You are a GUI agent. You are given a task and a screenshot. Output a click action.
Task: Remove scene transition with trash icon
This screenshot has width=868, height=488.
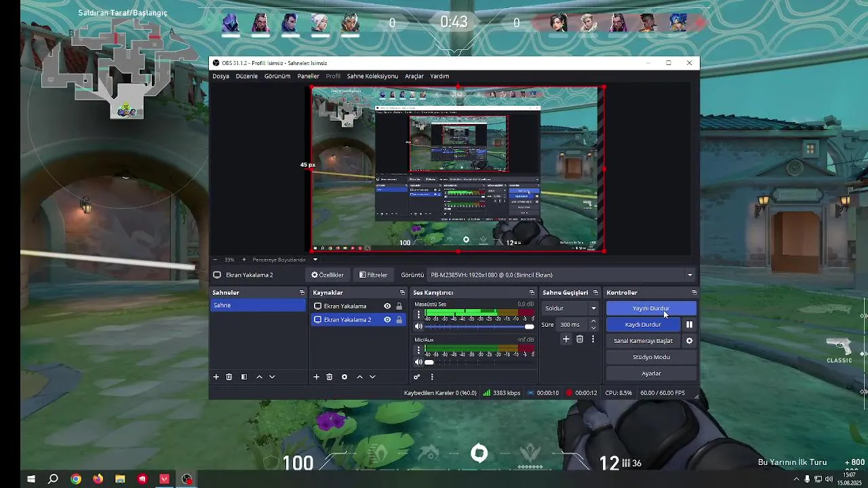click(x=580, y=339)
